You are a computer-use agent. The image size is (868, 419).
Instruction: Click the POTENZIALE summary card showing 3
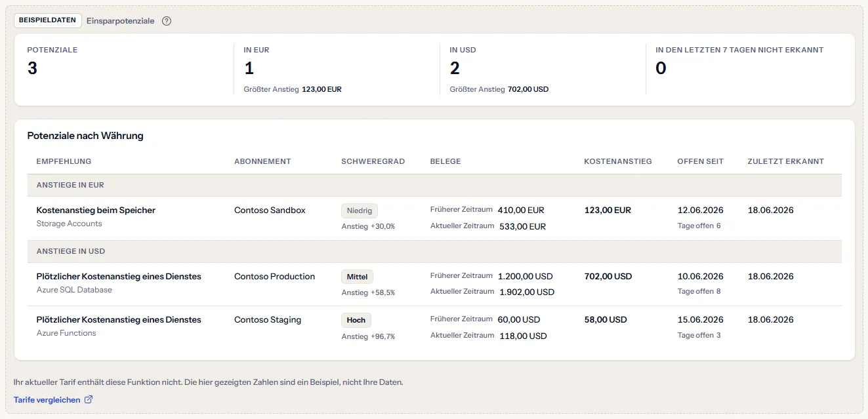[x=124, y=70]
